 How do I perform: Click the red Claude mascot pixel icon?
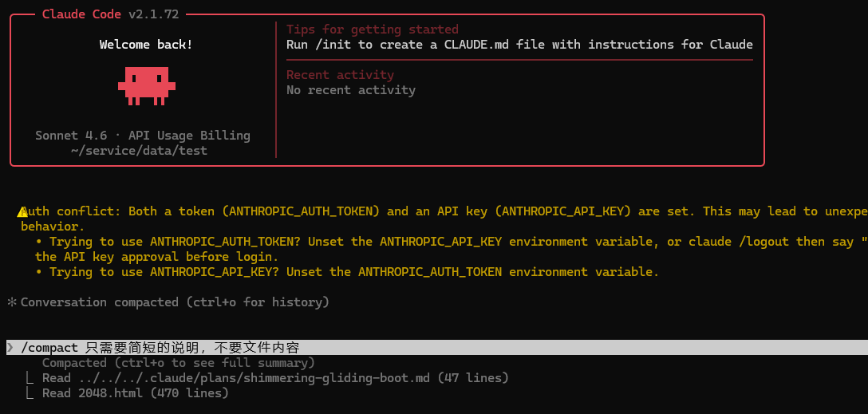click(x=146, y=86)
